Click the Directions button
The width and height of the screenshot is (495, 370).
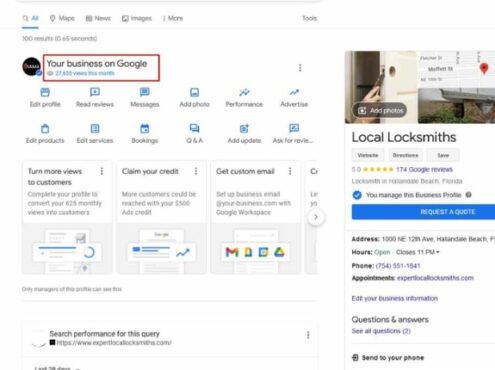point(405,155)
